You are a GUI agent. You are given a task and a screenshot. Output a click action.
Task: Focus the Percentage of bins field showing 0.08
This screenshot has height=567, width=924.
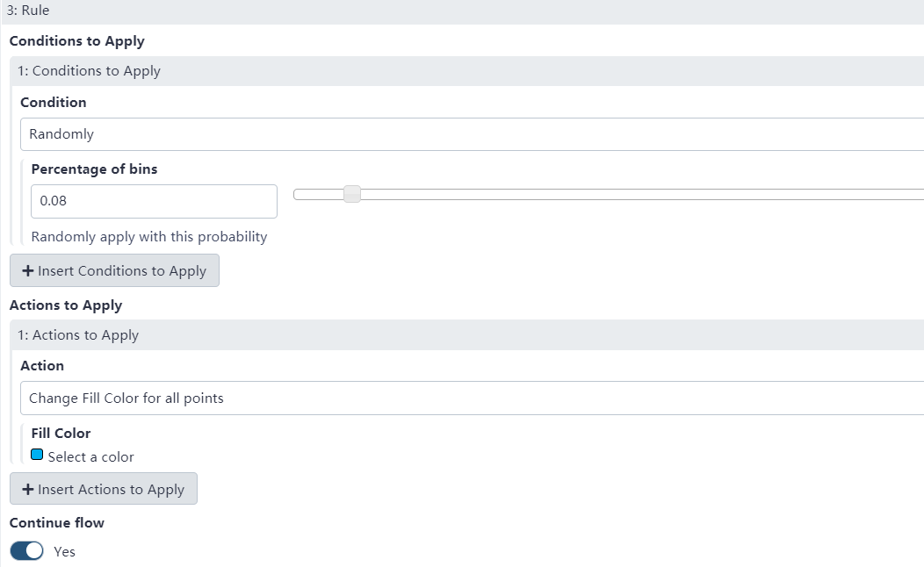pyautogui.click(x=154, y=201)
